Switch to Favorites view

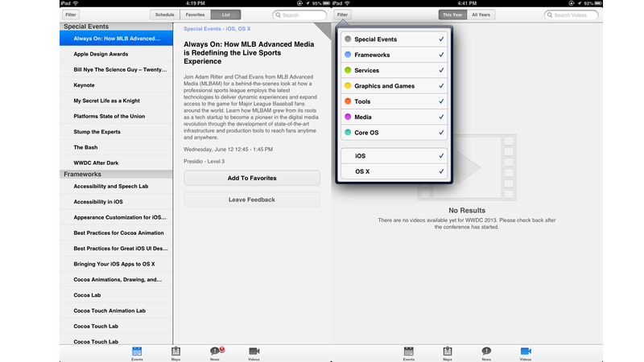[x=195, y=14]
